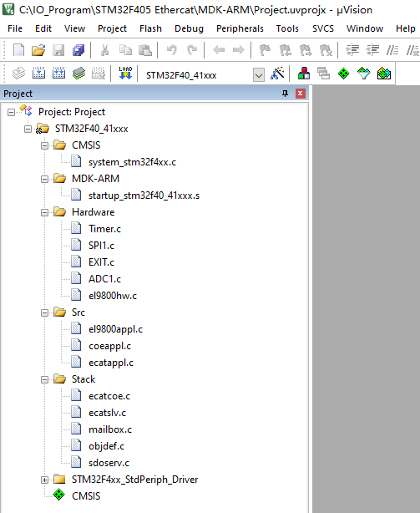
Task: Open the Pack Installer icon
Action: (384, 74)
